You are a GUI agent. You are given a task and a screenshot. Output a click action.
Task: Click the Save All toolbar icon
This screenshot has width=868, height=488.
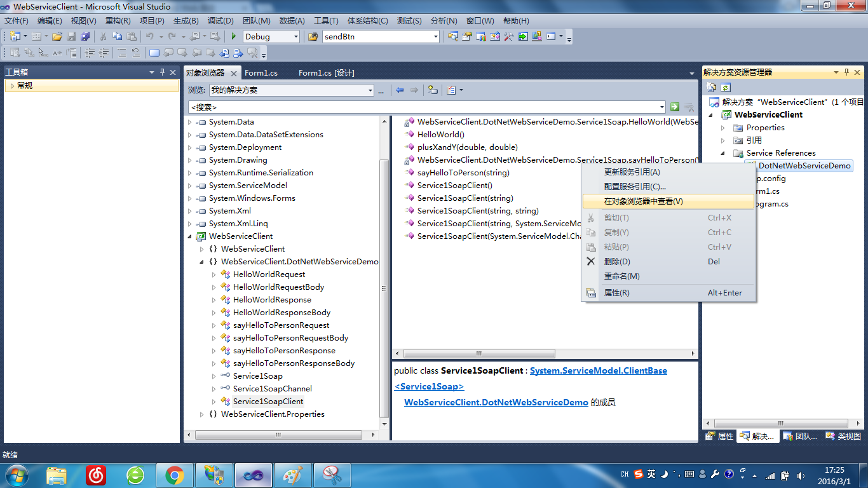point(85,36)
